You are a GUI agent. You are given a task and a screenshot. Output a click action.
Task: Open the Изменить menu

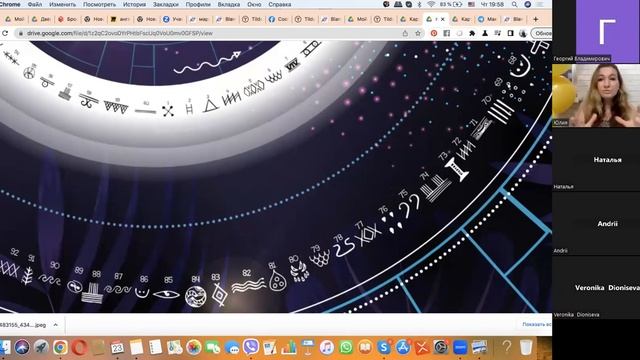click(x=62, y=4)
